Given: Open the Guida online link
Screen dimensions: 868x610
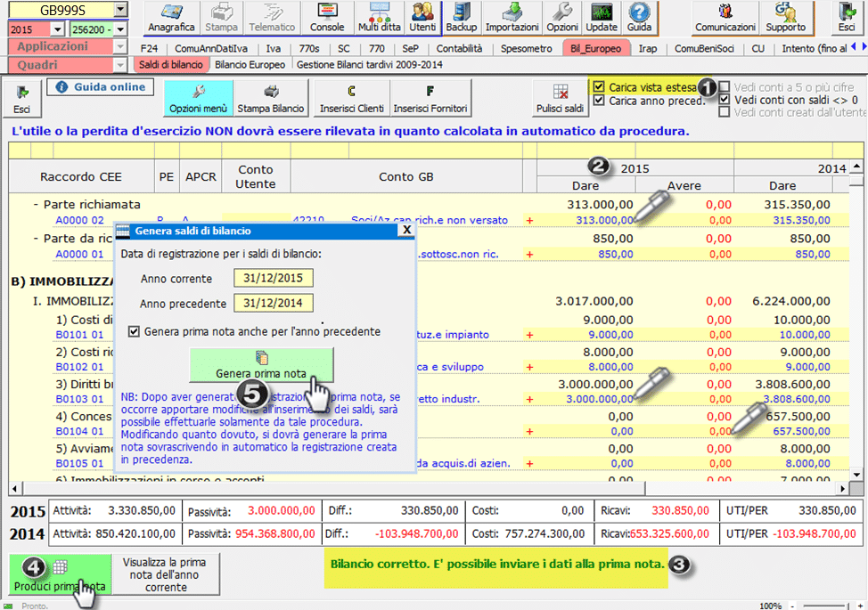Looking at the screenshot, I should coord(101,87).
